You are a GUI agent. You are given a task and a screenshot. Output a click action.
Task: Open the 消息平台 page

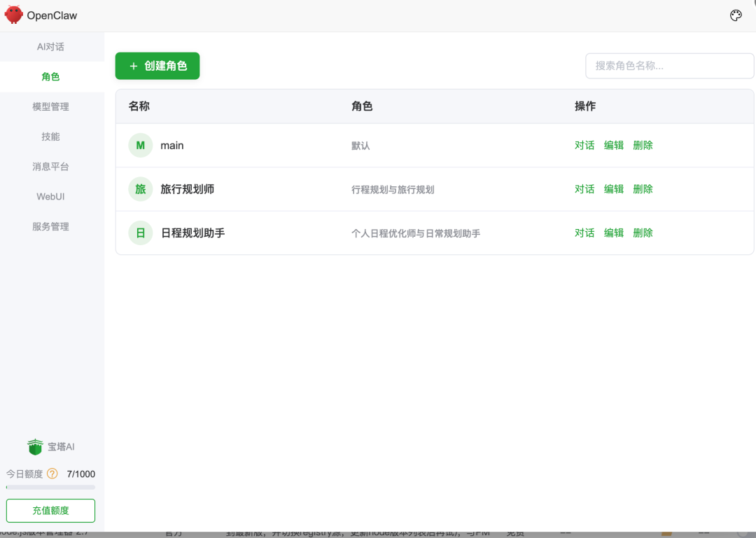point(50,167)
